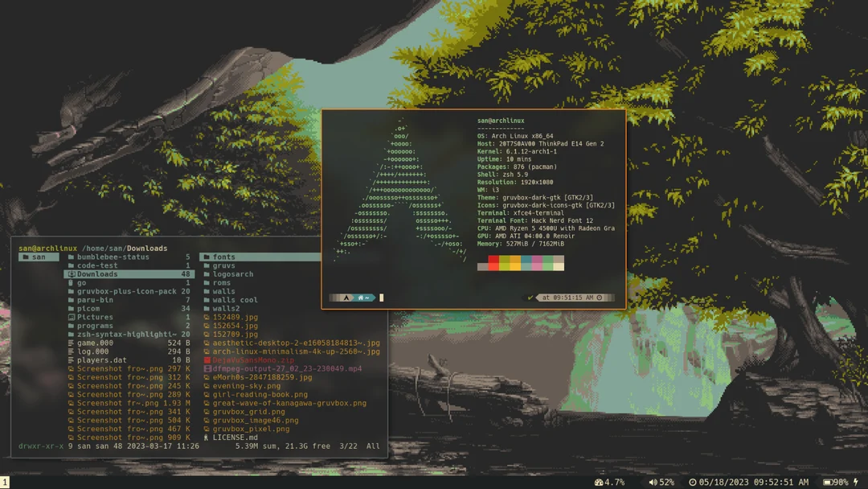
Task: Select the fonts folder in ranger
Action: 226,257
